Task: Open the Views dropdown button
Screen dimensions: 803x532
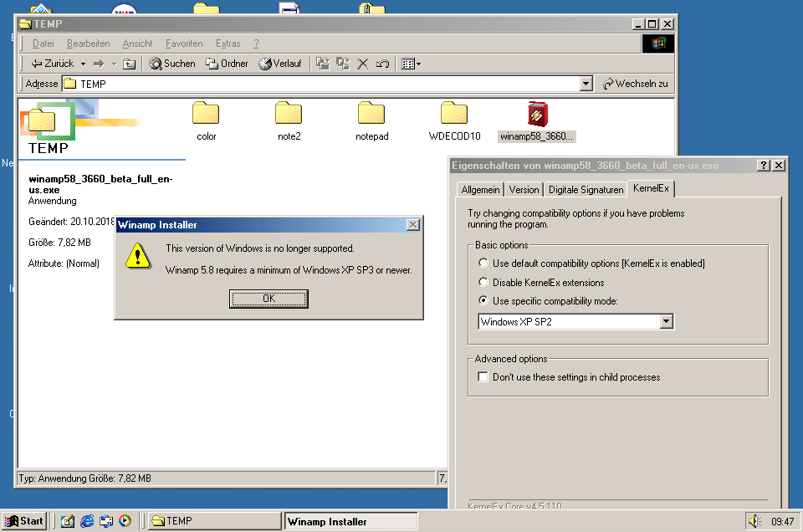Action: click(x=411, y=64)
